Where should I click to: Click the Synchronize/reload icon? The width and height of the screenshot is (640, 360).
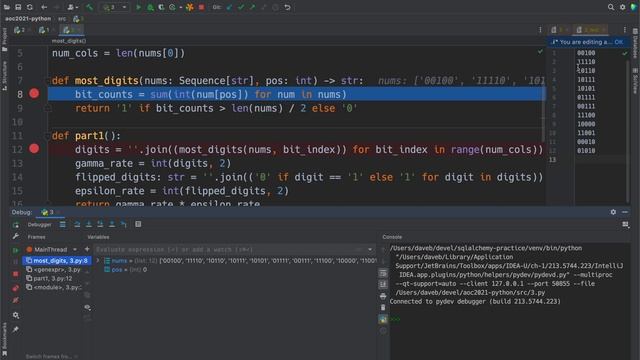pyautogui.click(x=30, y=7)
